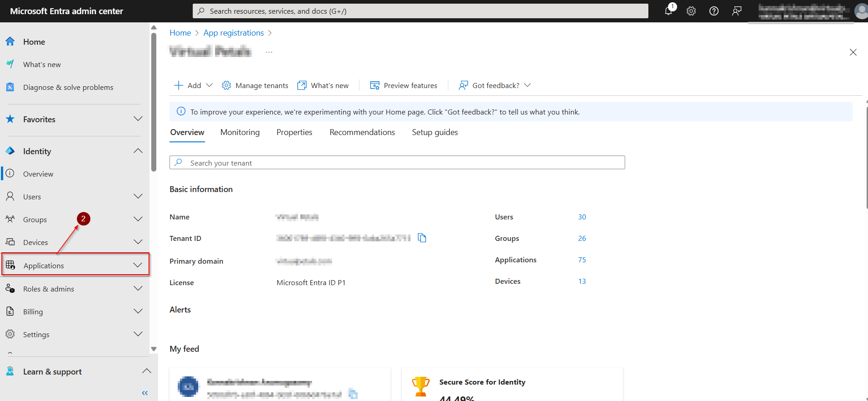
Task: Click the Favorites star icon
Action: click(x=10, y=119)
